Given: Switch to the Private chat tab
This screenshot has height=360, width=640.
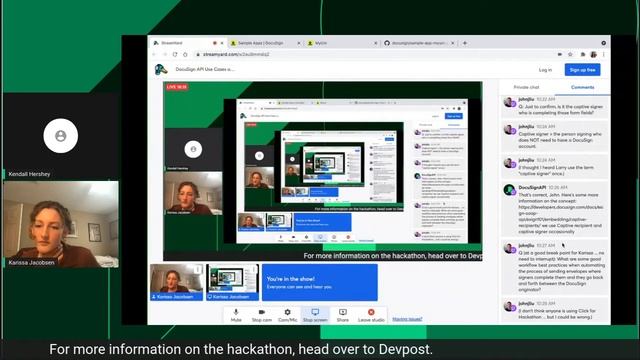Looking at the screenshot, I should [x=526, y=87].
